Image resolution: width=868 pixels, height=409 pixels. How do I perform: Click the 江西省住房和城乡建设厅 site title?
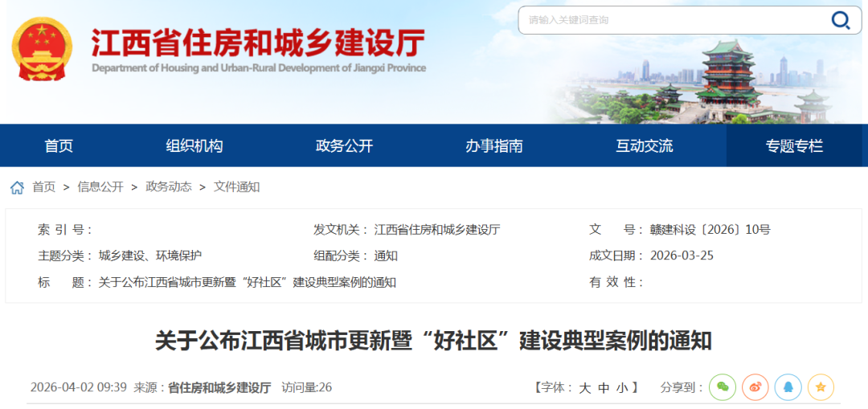point(258,43)
